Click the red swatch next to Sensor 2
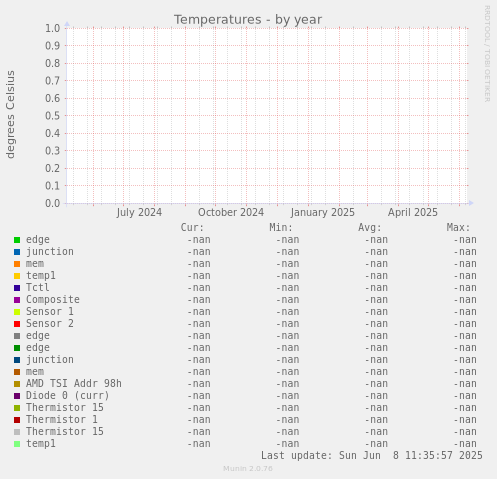The width and height of the screenshot is (497, 479). [17, 324]
